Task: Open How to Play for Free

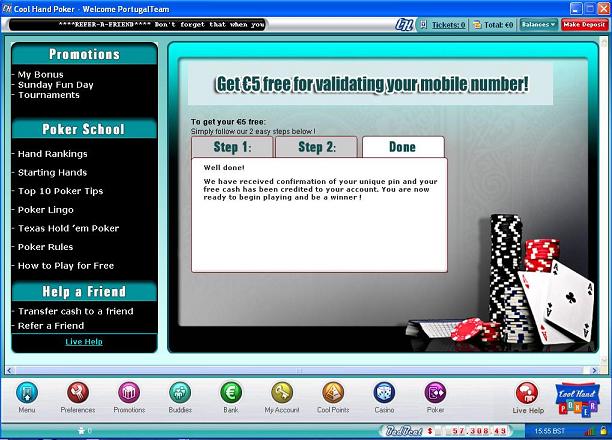Action: pyautogui.click(x=66, y=265)
